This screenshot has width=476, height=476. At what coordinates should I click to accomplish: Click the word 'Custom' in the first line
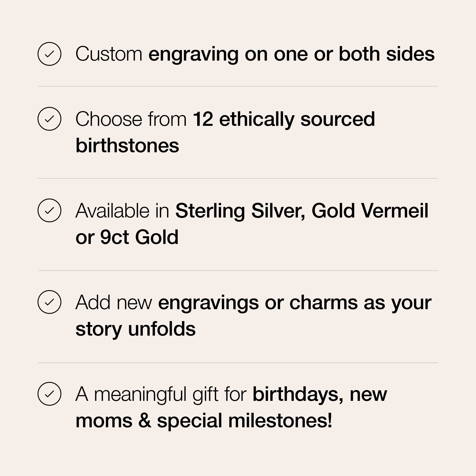tap(109, 54)
